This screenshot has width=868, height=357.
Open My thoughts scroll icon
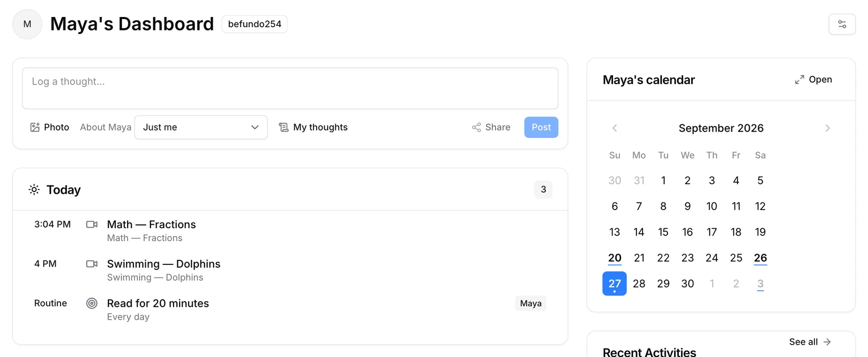[x=284, y=127]
